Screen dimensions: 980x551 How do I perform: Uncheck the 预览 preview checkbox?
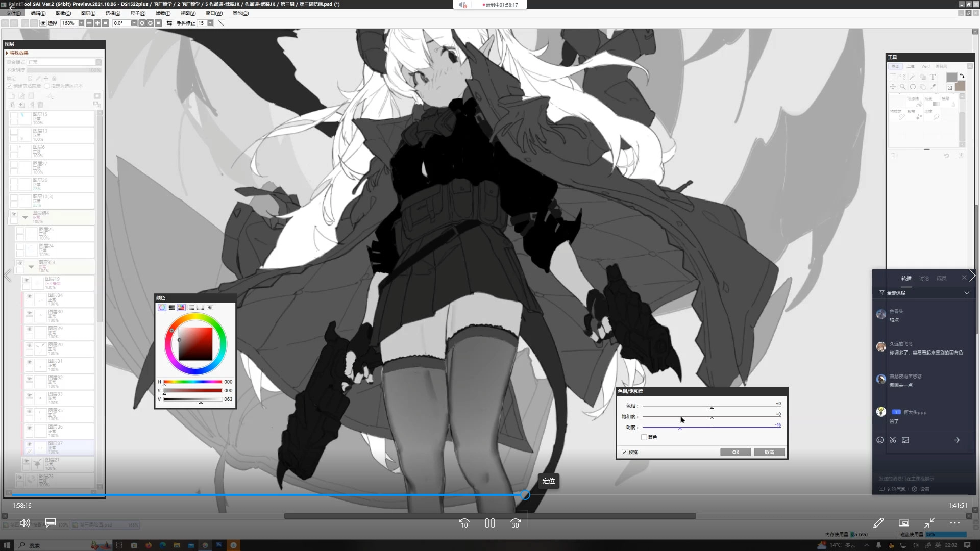tap(624, 452)
